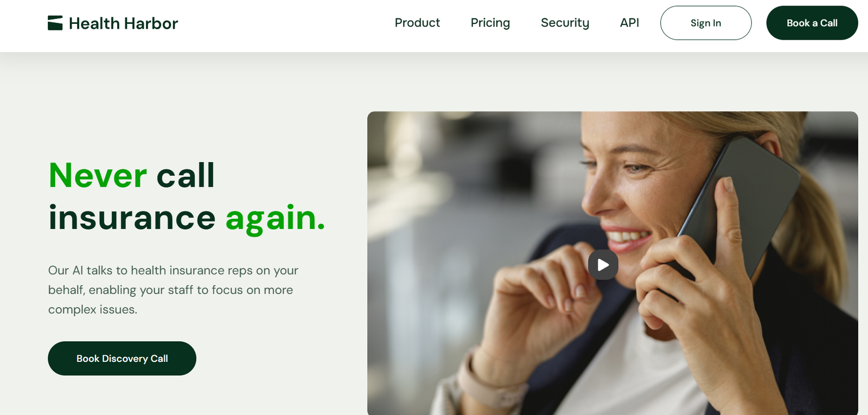Click the green word "again." in headline
The image size is (868, 415).
(275, 218)
